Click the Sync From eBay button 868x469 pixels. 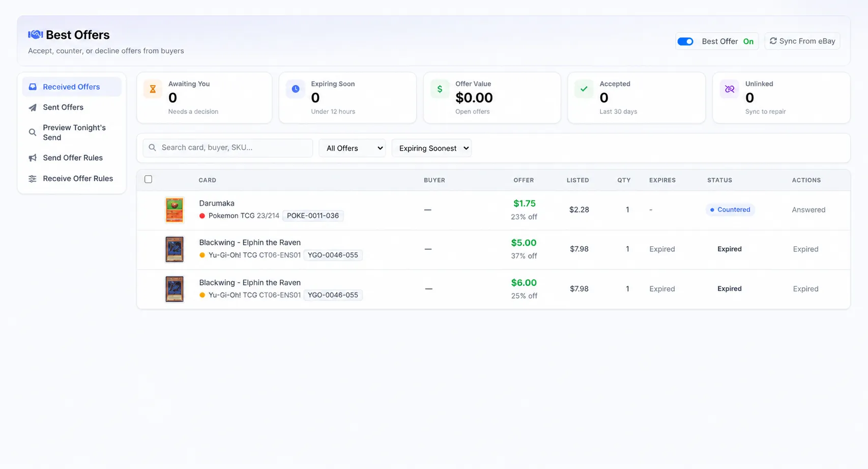click(802, 41)
